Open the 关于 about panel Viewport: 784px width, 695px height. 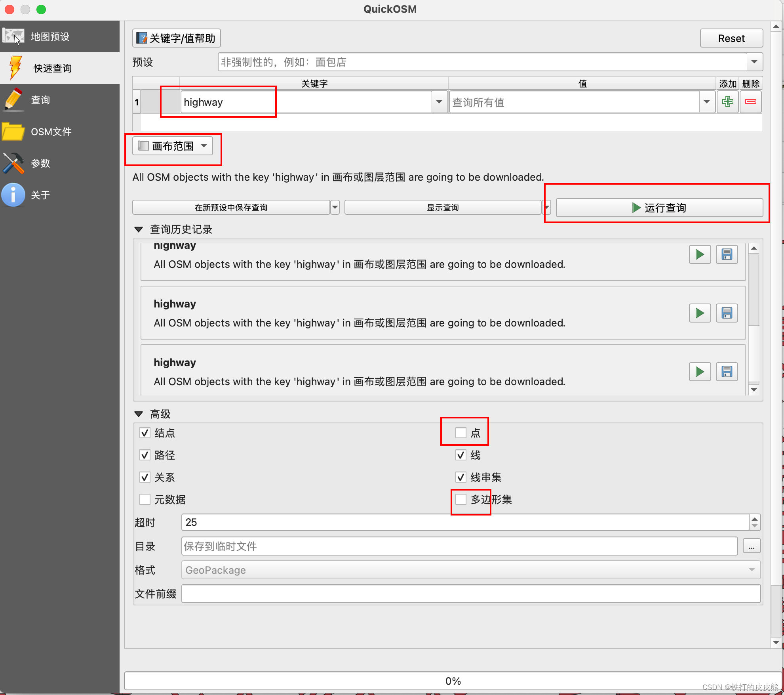point(59,195)
